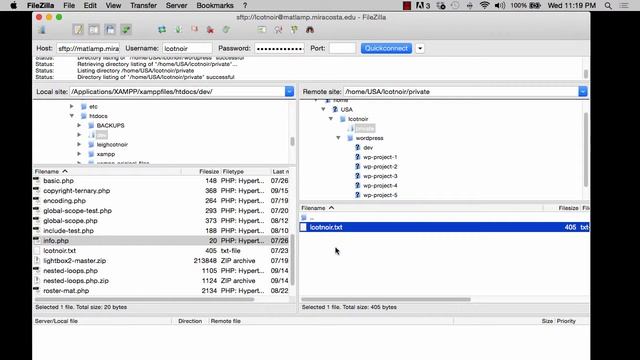Select the wp-project-3 remote folder
This screenshot has width=640, height=360.
click(x=380, y=176)
